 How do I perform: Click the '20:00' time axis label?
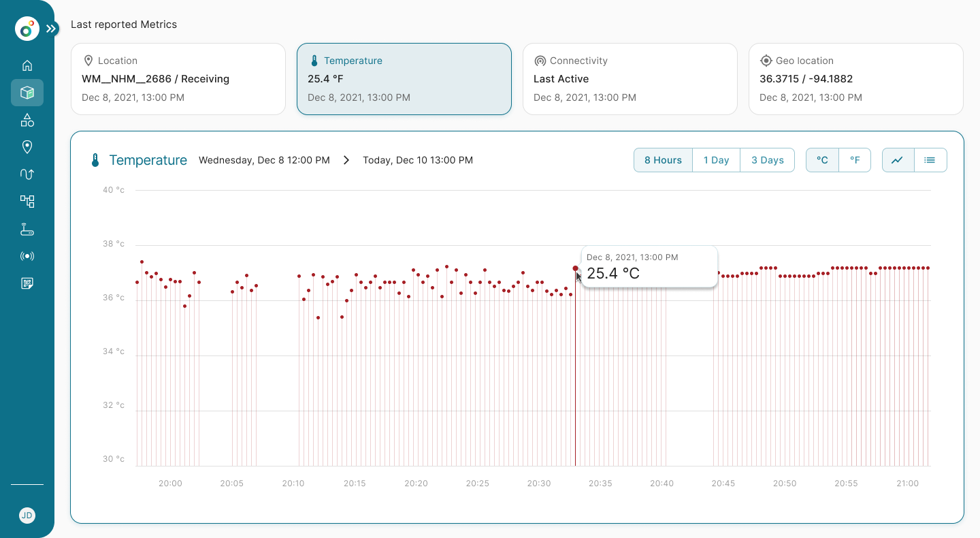tap(170, 484)
